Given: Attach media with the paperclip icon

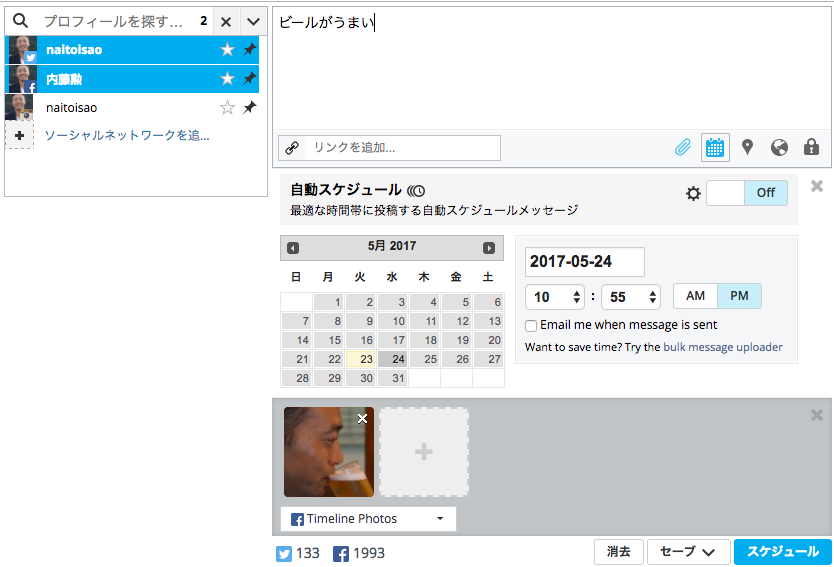Looking at the screenshot, I should click(x=683, y=147).
